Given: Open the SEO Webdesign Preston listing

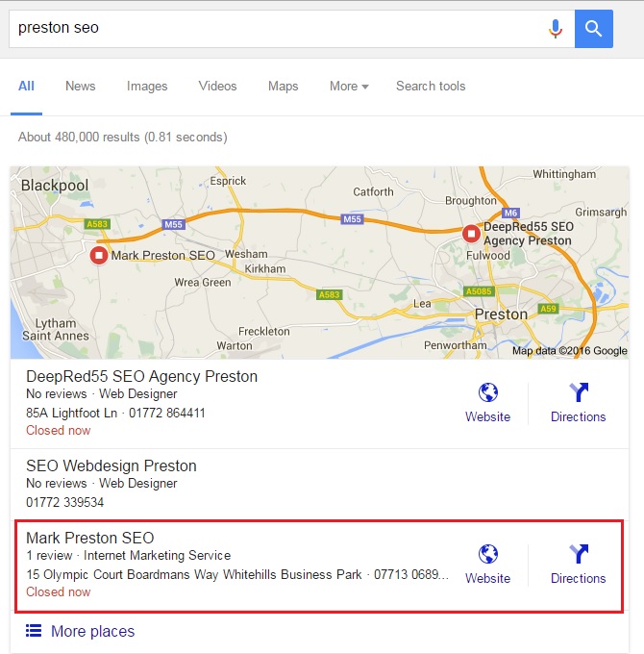Looking at the screenshot, I should pyautogui.click(x=111, y=466).
